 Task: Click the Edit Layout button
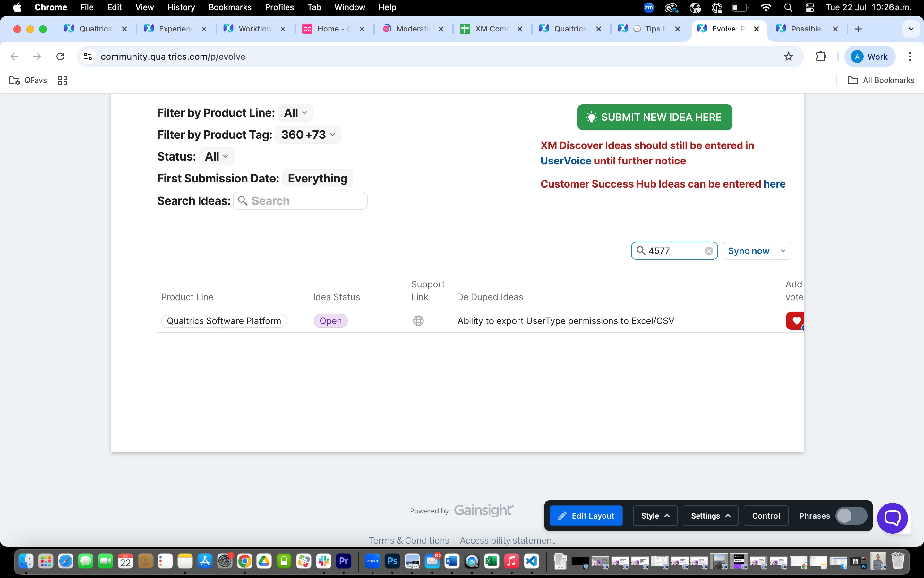[x=586, y=516]
